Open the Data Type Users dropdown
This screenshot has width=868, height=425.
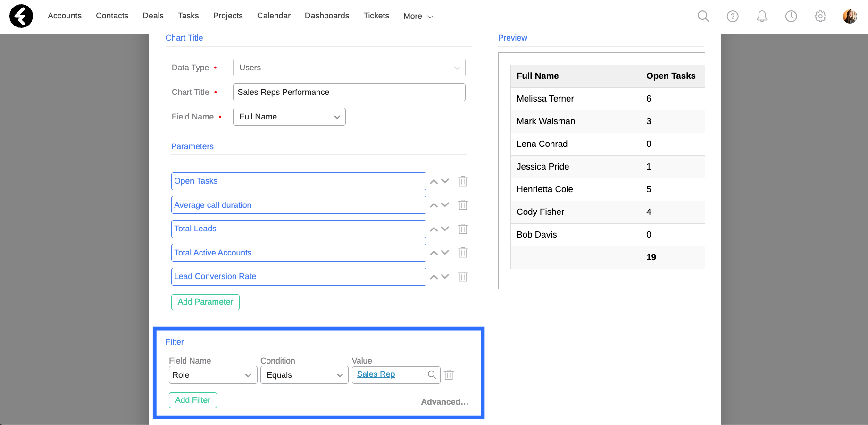(349, 68)
